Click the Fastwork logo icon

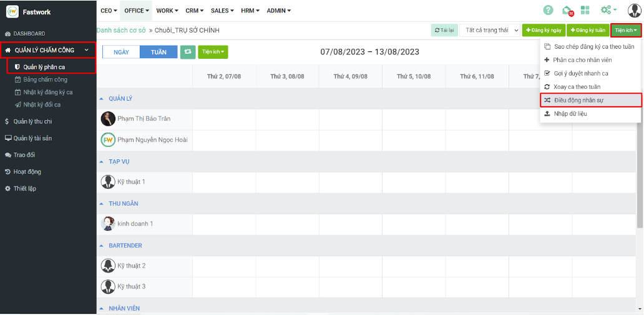(12, 11)
